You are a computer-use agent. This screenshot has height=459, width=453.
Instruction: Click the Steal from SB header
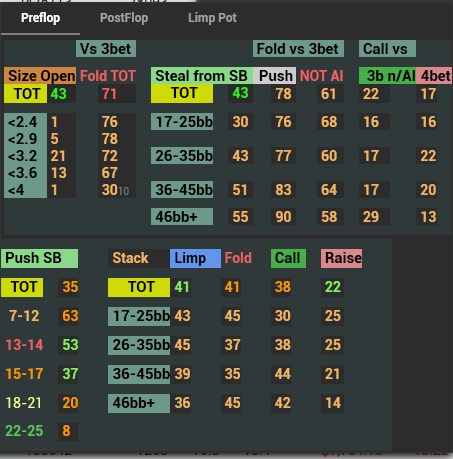pos(202,76)
